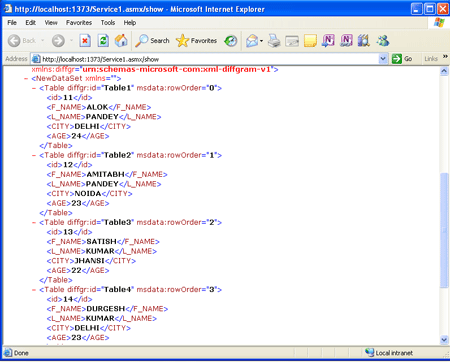
Task: Open the Forward history dropdown arrow
Action: 71,41
